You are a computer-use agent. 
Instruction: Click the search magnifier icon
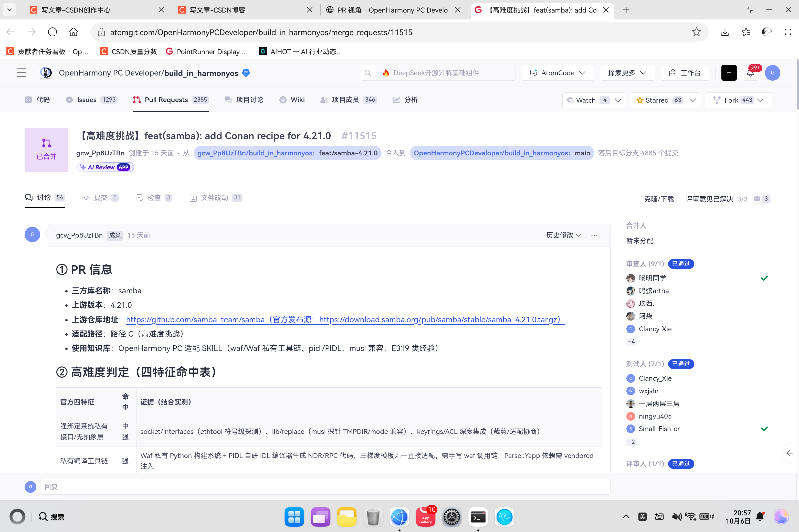click(368, 73)
